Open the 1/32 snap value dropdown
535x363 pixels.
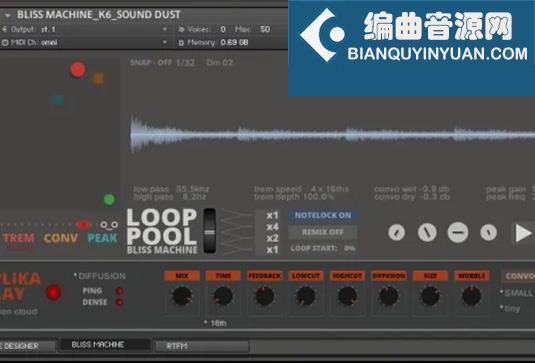tap(185, 63)
